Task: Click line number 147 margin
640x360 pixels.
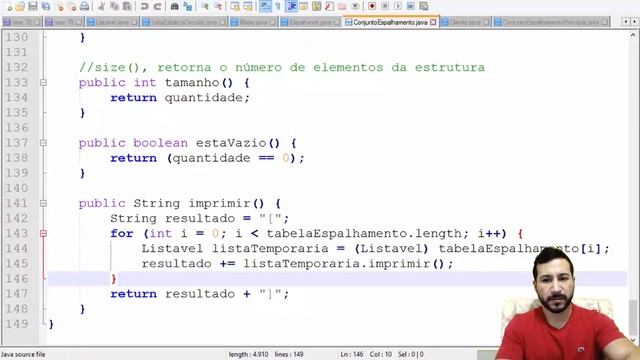Action: pos(17,294)
